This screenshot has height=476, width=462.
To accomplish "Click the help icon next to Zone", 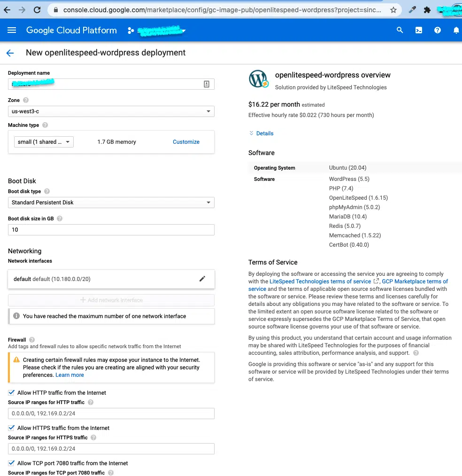I will click(26, 100).
